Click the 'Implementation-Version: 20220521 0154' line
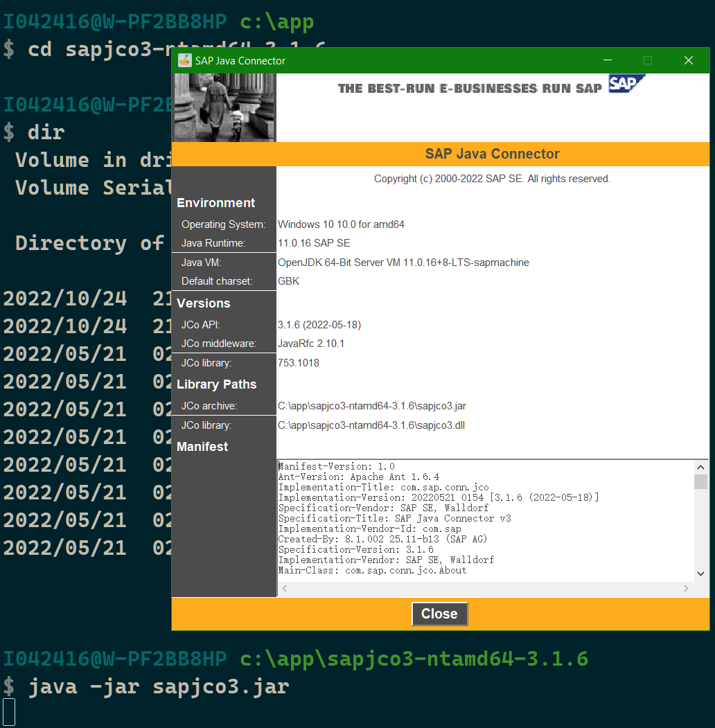The height and width of the screenshot is (728, 715). point(439,497)
